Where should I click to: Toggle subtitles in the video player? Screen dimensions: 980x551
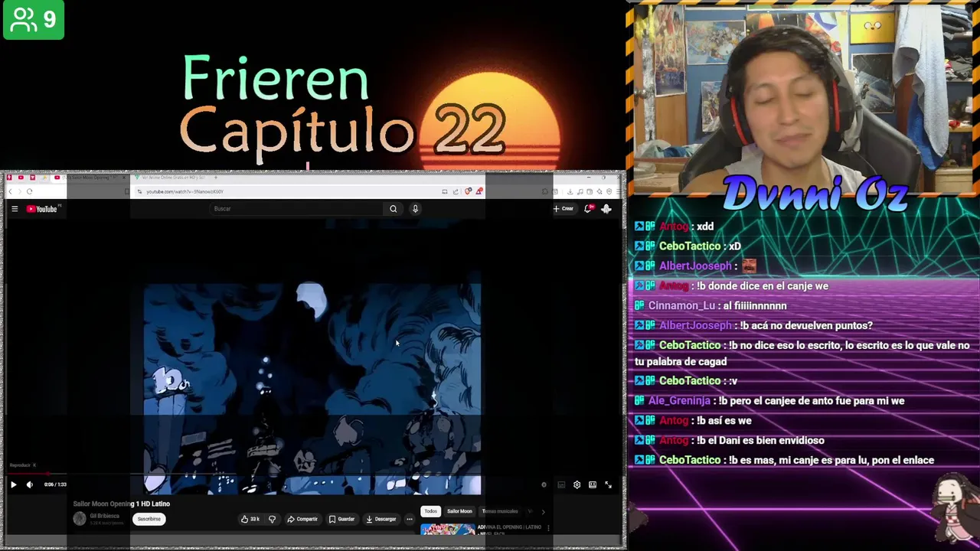561,484
